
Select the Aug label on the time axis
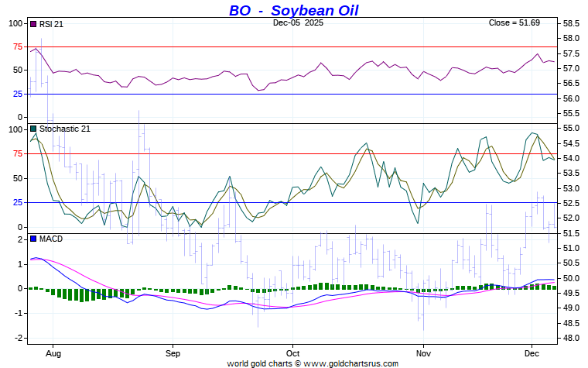pos(53,351)
